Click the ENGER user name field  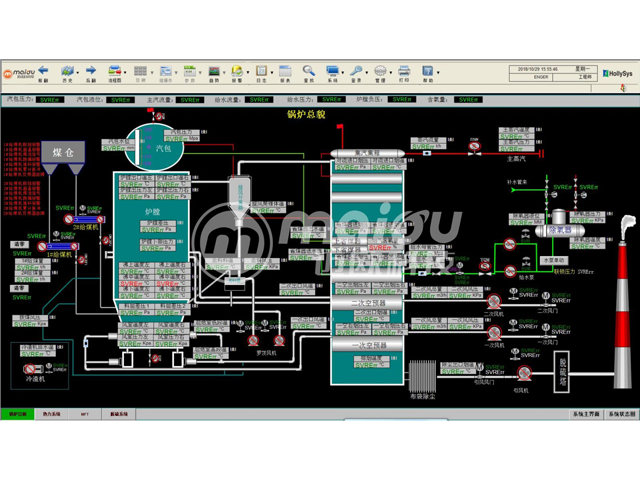tap(540, 77)
